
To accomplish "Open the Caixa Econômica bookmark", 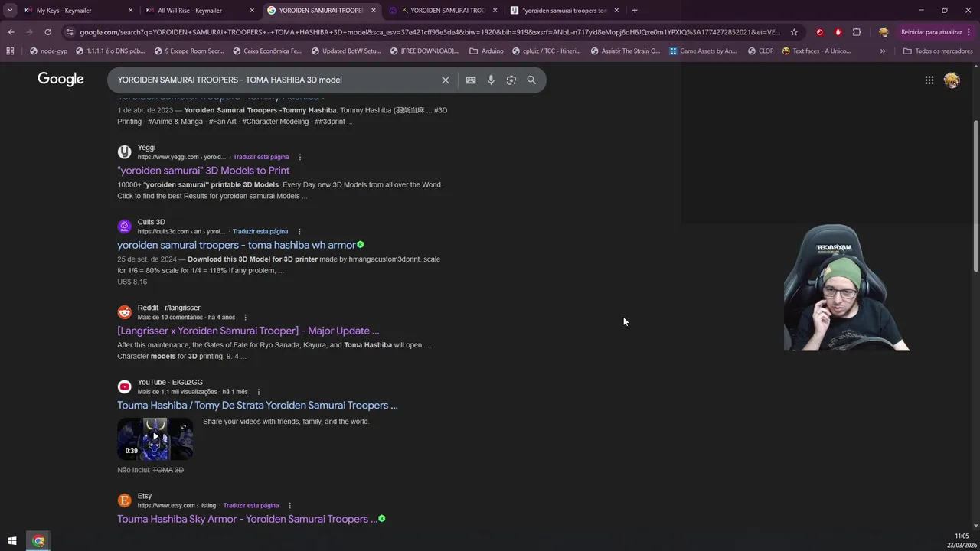I will pos(266,51).
